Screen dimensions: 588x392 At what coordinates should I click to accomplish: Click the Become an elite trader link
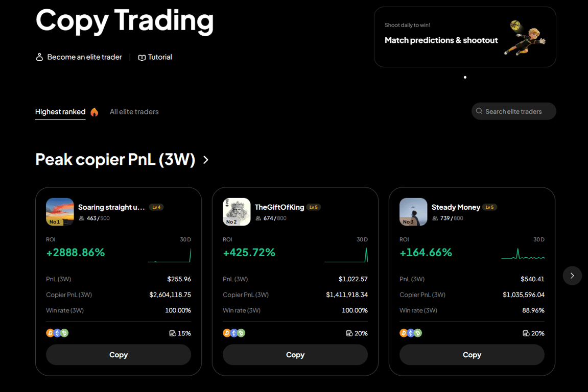coord(84,57)
